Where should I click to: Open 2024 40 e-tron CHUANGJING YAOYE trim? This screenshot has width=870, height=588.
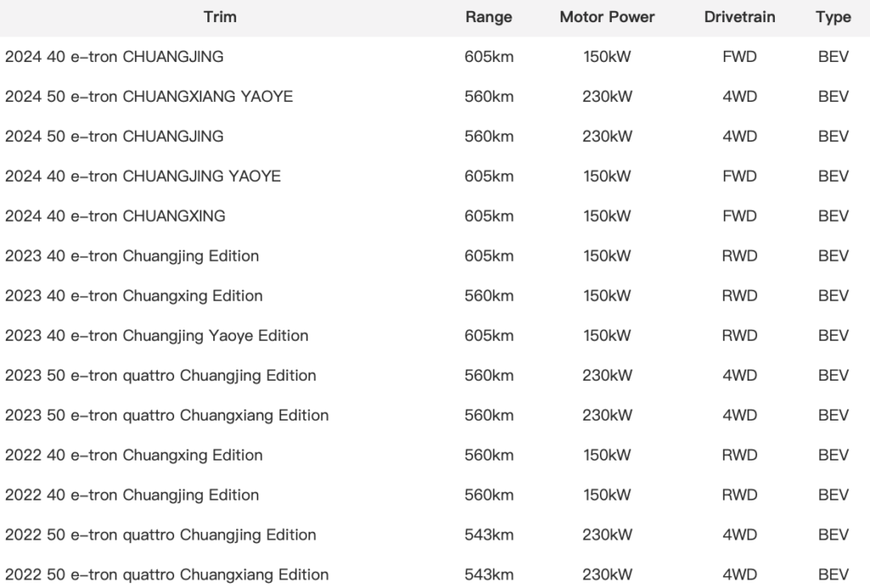tap(143, 177)
